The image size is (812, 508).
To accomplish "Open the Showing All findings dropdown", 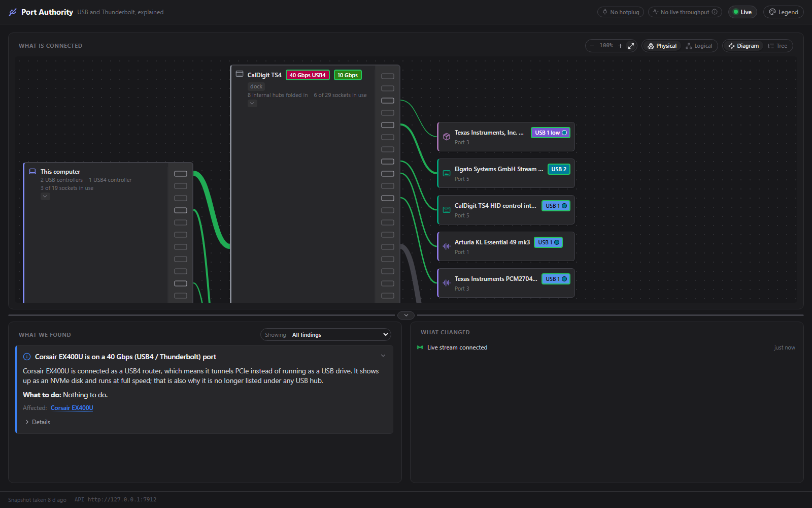I will (326, 335).
